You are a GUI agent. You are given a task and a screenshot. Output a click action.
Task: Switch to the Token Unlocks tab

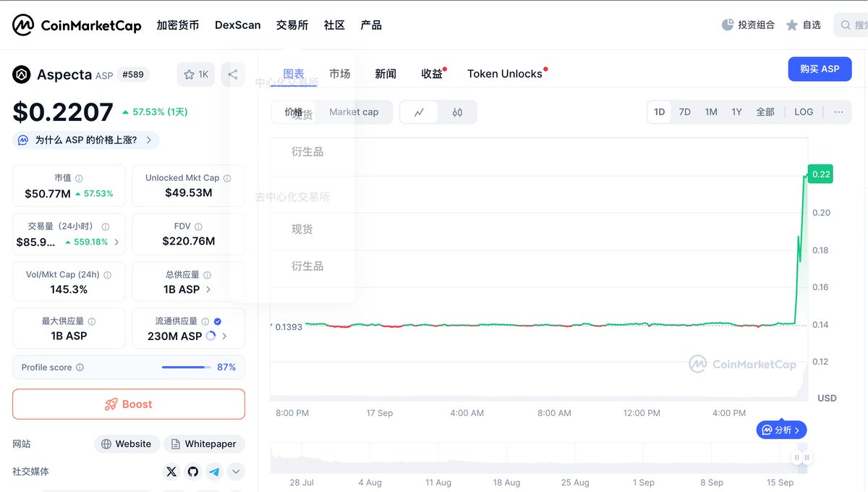coord(504,74)
